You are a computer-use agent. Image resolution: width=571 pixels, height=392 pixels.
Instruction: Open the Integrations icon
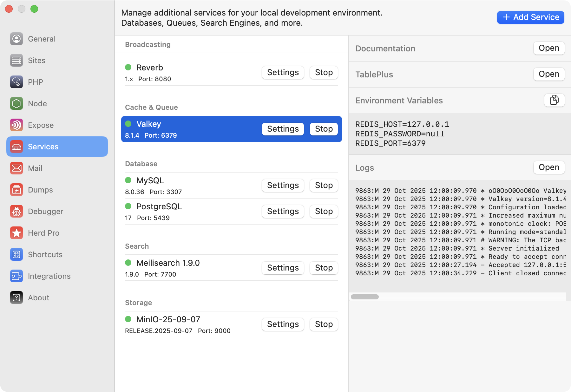(x=16, y=276)
